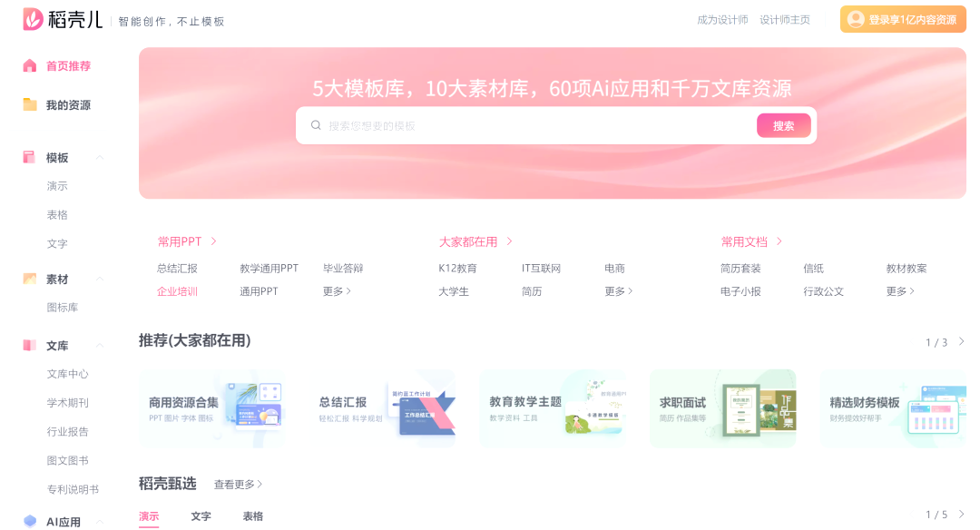Open the 求职面试 recommendation card
The width and height of the screenshot is (980, 530).
point(722,408)
